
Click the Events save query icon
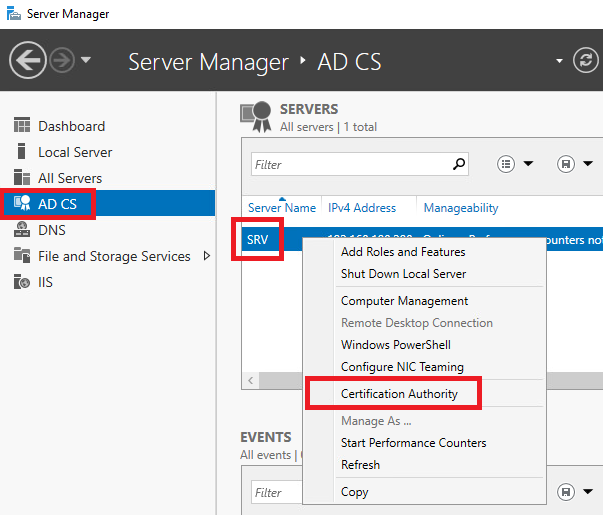pos(566,492)
